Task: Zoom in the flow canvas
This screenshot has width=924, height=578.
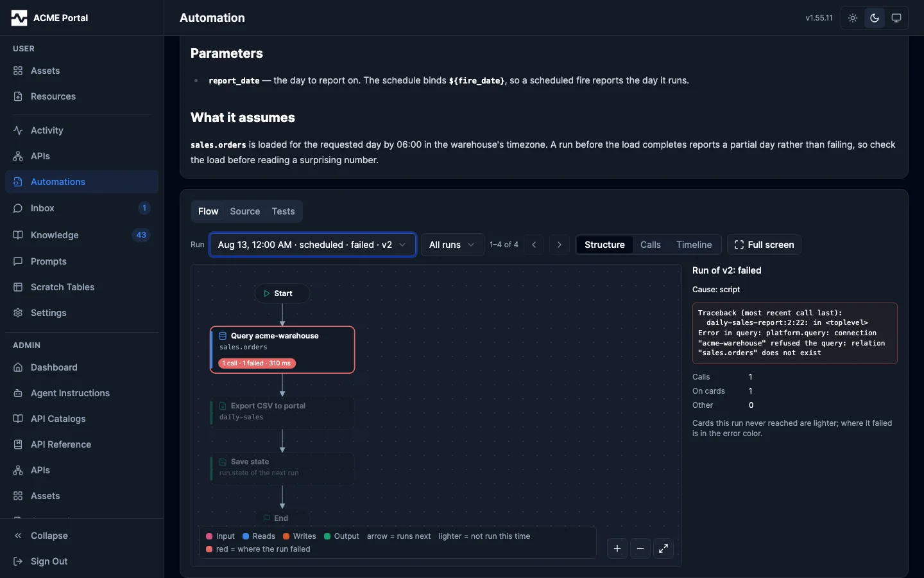Action: (x=617, y=548)
